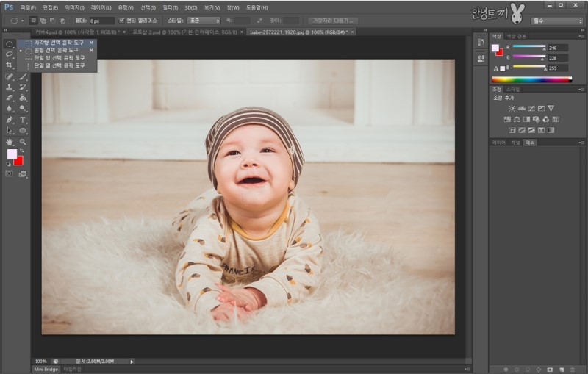588x374 pixels.
Task: Select the Crop tool
Action: pos(10,65)
